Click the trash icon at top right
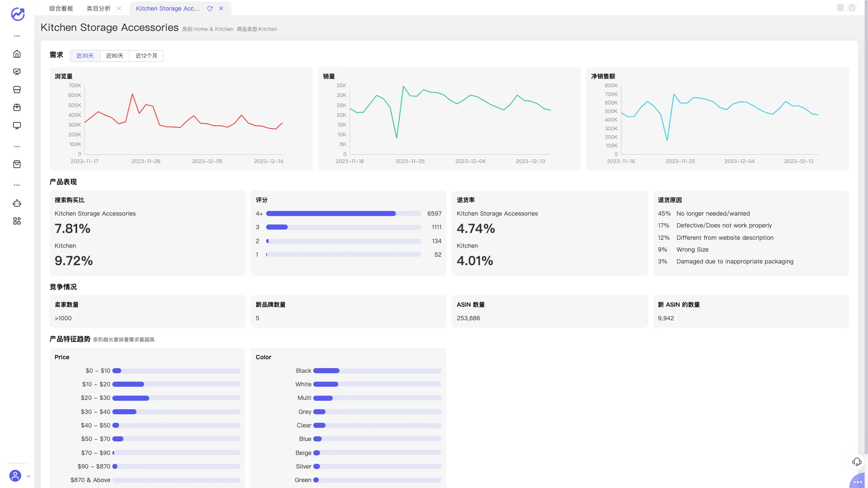Image resolution: width=868 pixels, height=488 pixels. pos(840,8)
